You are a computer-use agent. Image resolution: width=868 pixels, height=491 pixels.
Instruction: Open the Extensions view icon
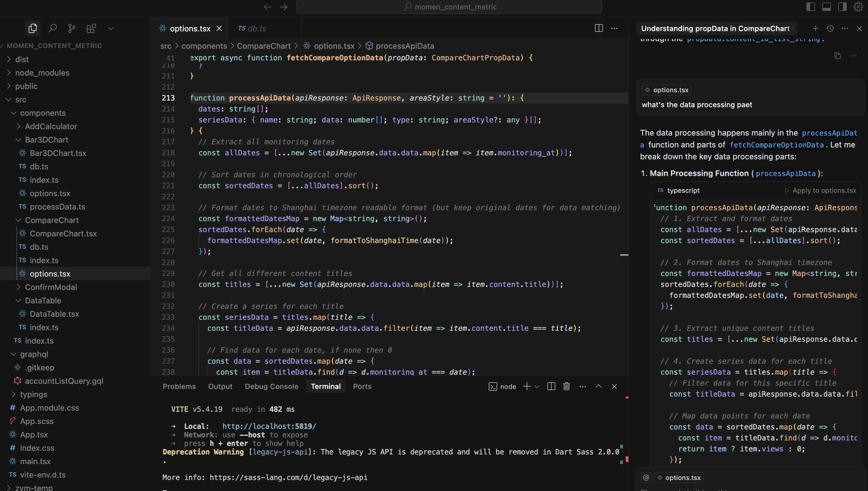click(92, 28)
